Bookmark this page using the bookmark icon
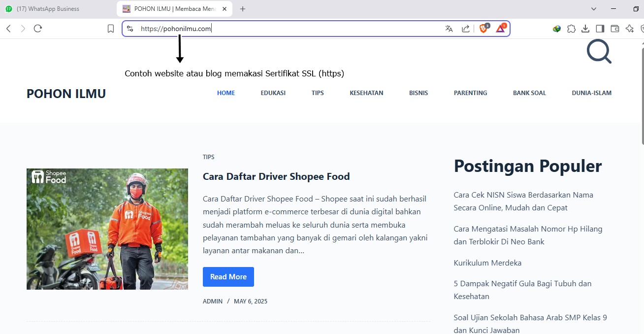 click(x=111, y=29)
